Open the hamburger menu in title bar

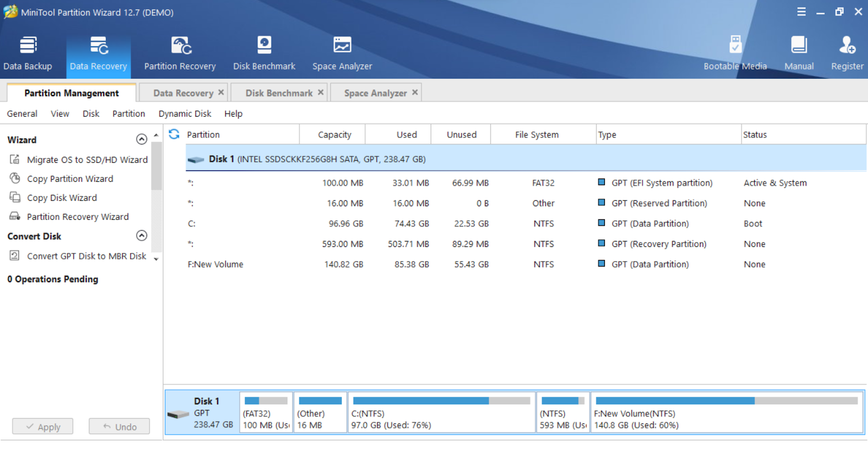coord(801,12)
